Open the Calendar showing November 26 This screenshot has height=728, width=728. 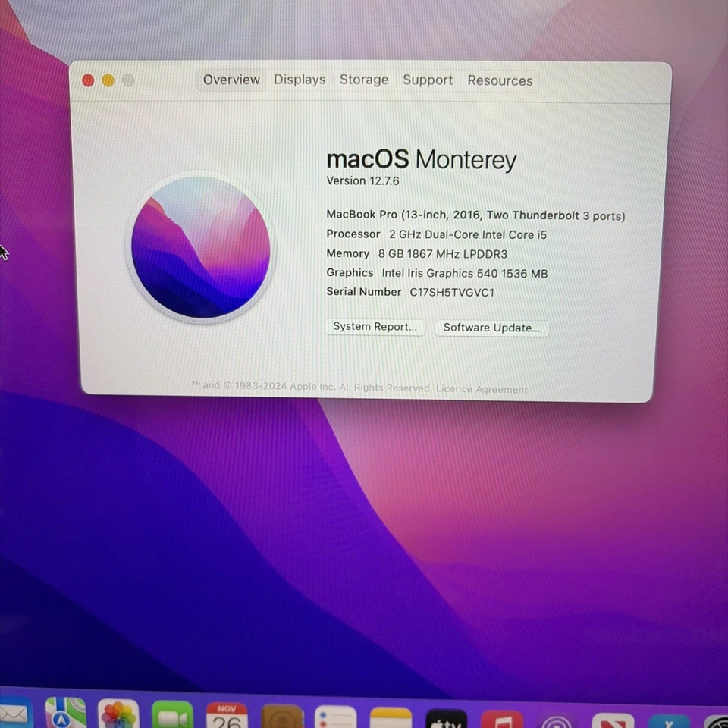226,717
